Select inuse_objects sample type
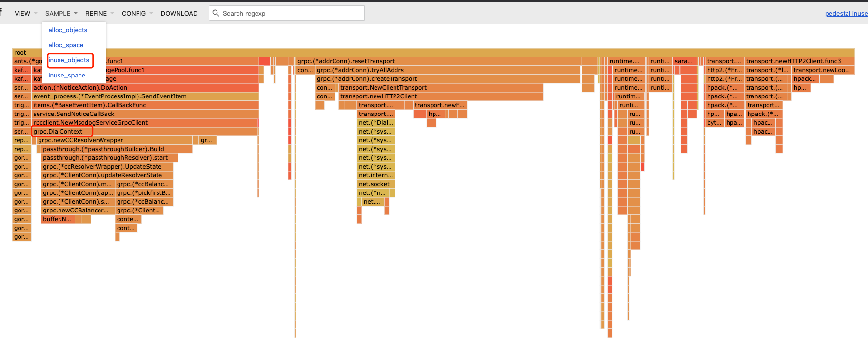 pyautogui.click(x=69, y=60)
